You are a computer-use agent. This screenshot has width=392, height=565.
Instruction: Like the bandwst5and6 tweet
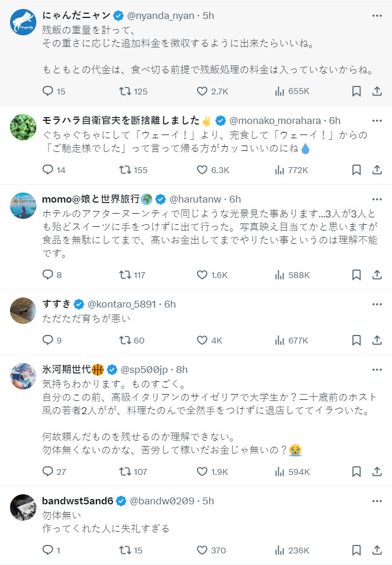click(x=202, y=550)
